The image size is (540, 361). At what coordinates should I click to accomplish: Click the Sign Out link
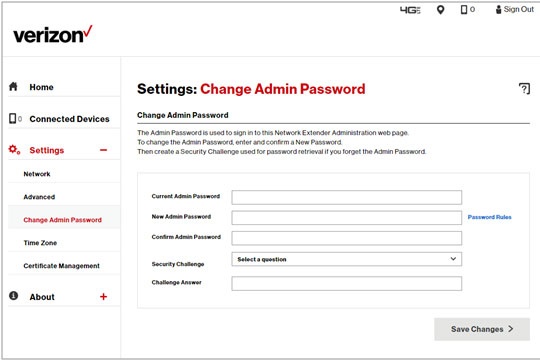[519, 10]
